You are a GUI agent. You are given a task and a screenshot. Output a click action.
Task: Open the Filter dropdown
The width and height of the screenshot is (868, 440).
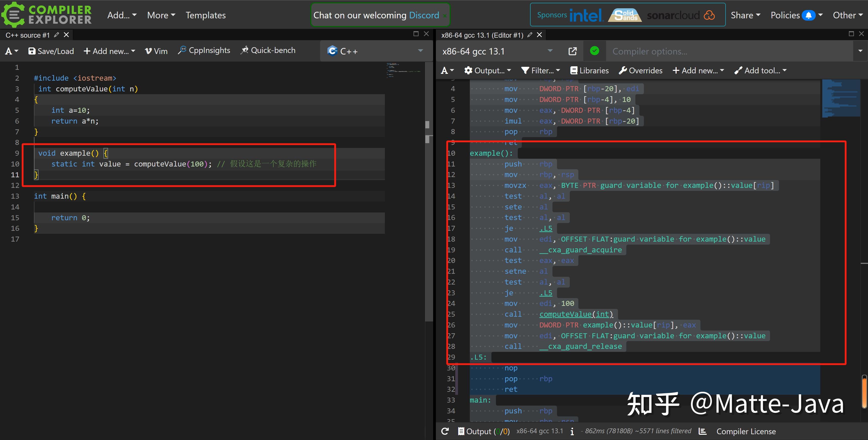(540, 70)
